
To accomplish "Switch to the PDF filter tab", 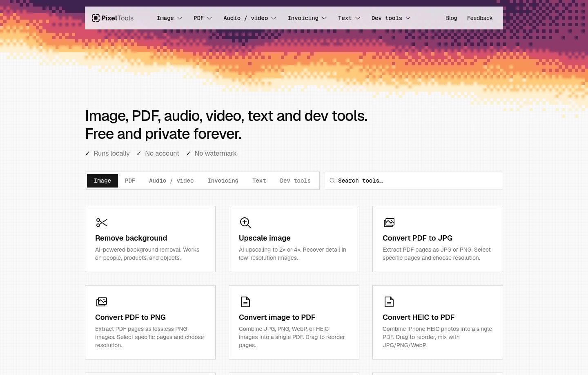I will click(x=130, y=181).
